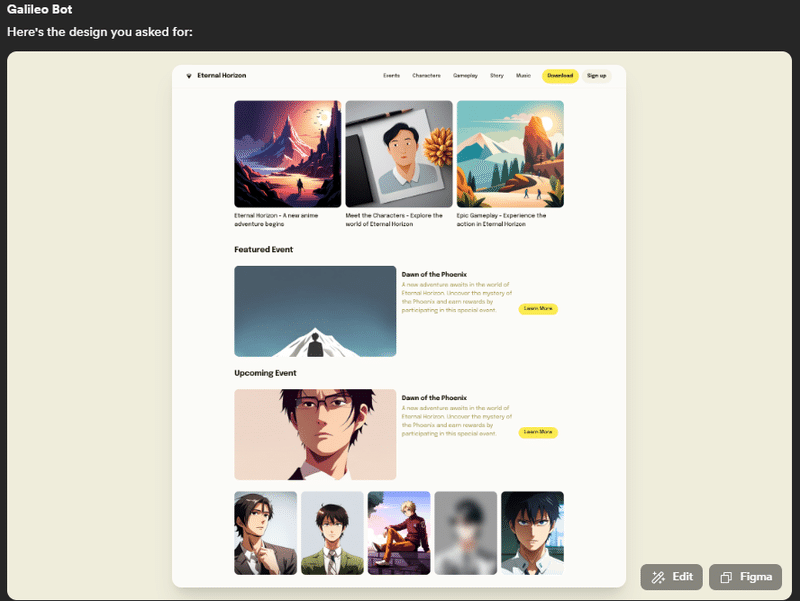
Task: Click the Eternal Horizon brand name
Action: [x=221, y=76]
